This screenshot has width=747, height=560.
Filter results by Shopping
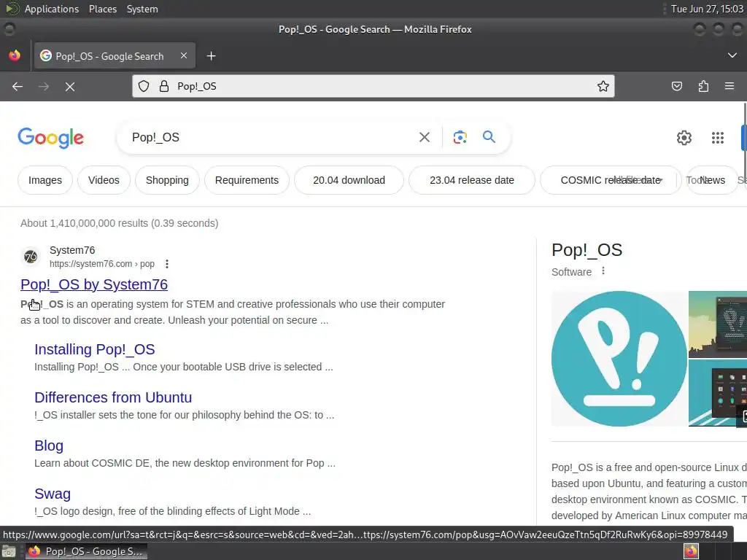tap(167, 180)
